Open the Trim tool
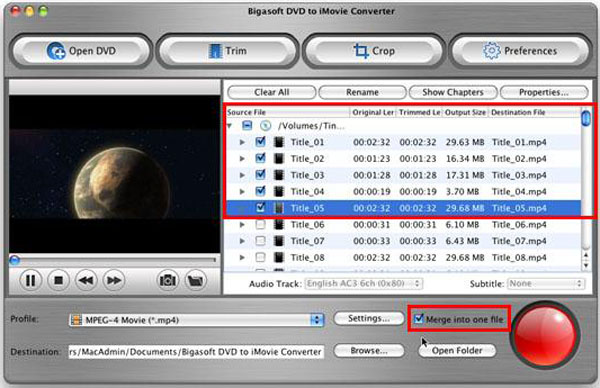 coord(227,51)
